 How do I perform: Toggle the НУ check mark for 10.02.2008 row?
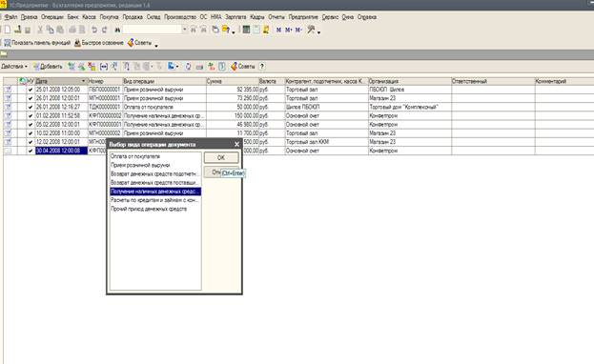pyautogui.click(x=31, y=133)
